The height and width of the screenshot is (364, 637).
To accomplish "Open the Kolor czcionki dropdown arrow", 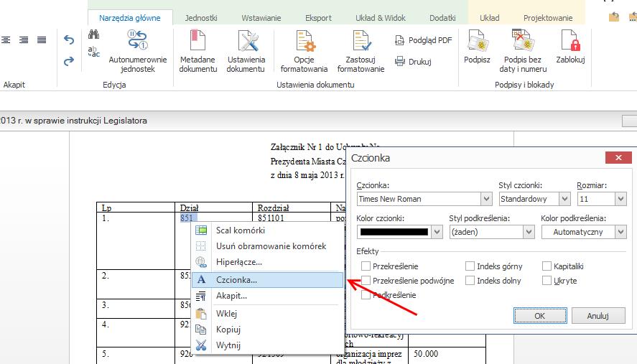I will click(x=437, y=232).
